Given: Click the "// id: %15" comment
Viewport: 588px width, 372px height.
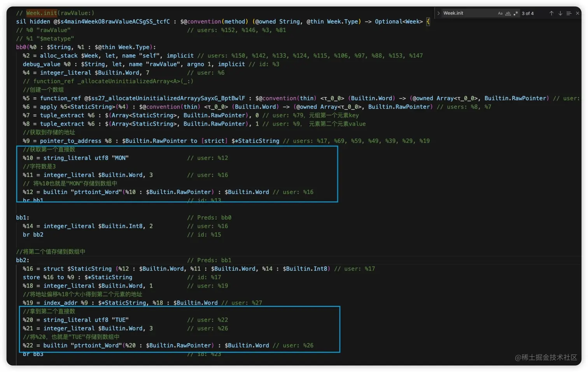Looking at the screenshot, I should 204,235.
